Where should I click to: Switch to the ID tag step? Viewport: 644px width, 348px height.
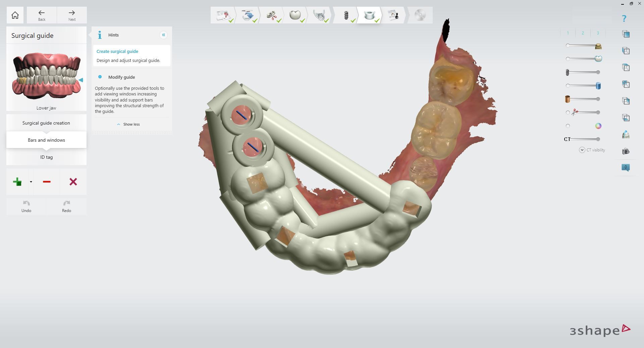[x=46, y=157]
